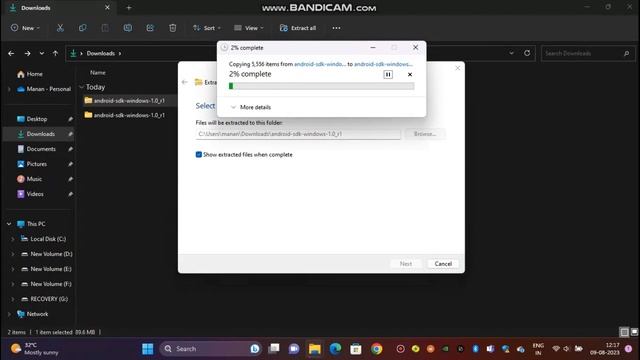Click Downloads in the address breadcrumb
Image resolution: width=640 pixels, height=360 pixels.
(x=100, y=53)
